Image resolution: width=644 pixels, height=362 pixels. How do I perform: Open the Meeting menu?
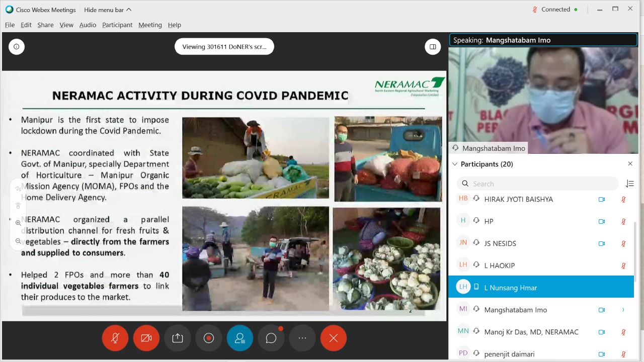click(150, 25)
